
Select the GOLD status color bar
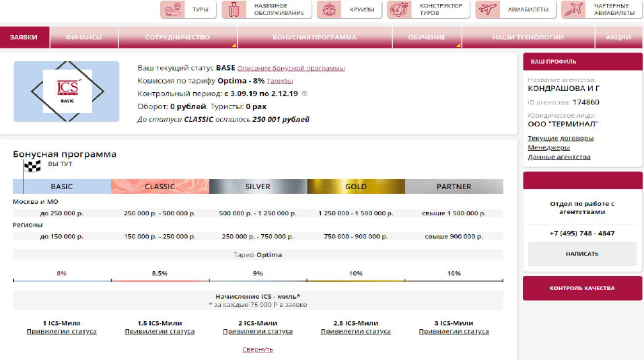356,186
